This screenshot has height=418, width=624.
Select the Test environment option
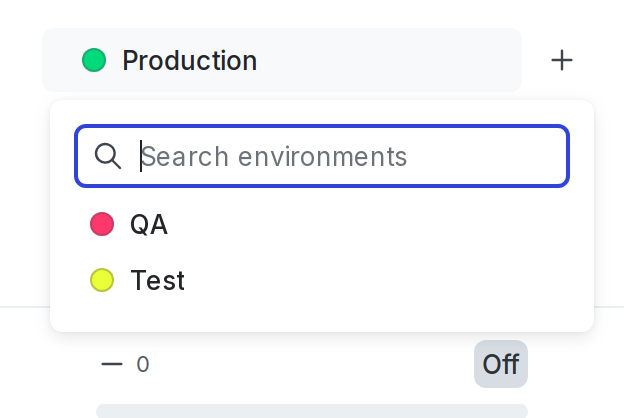tap(322, 280)
